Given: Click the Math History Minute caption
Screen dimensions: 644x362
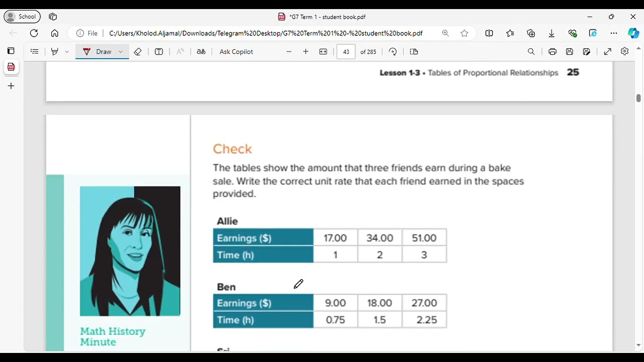Looking at the screenshot, I should pyautogui.click(x=113, y=336).
